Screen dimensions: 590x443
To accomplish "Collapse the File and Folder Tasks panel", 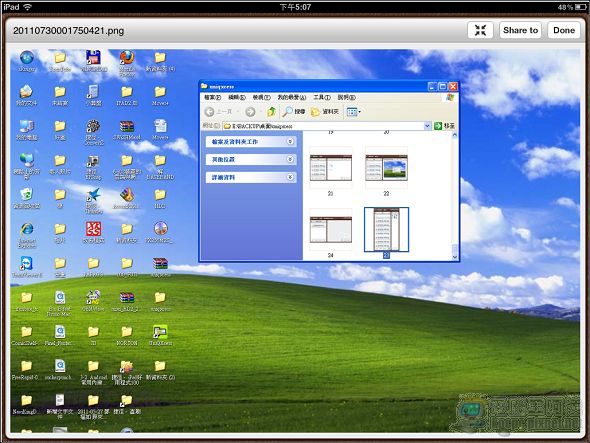I will click(x=290, y=142).
